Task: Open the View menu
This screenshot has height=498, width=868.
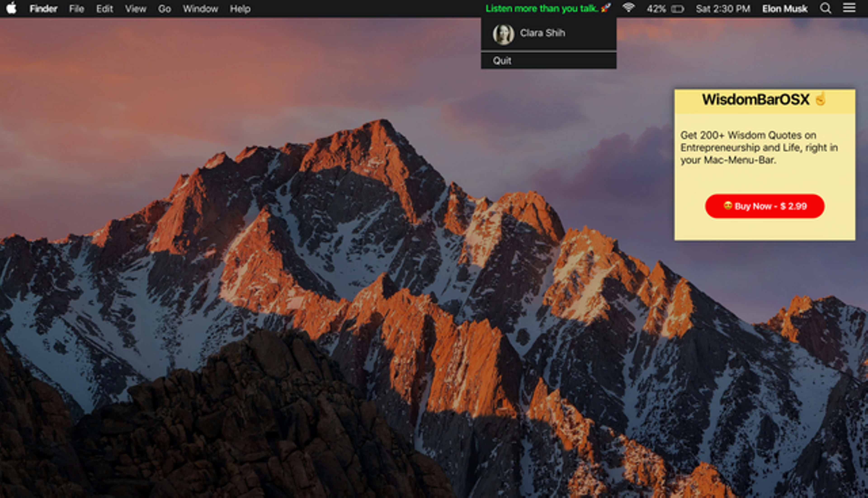Action: (135, 9)
